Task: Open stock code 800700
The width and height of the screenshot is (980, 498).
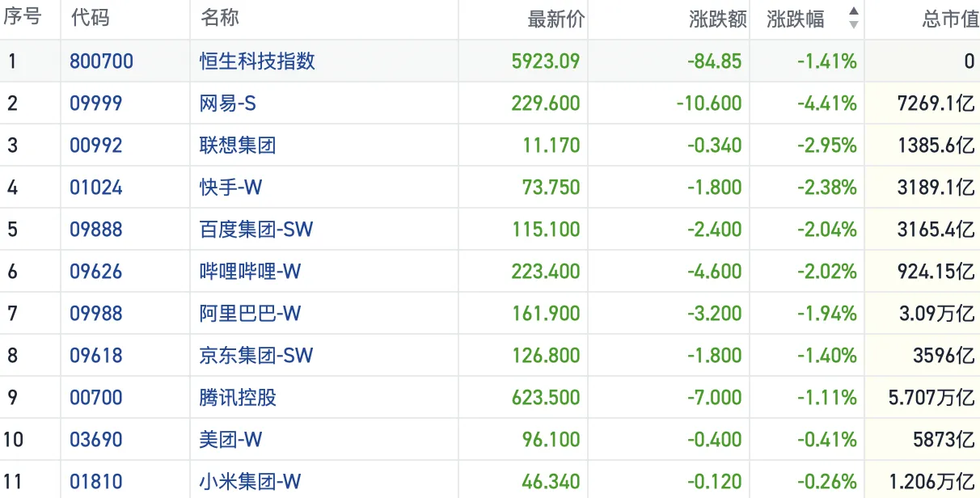Action: pyautogui.click(x=102, y=61)
